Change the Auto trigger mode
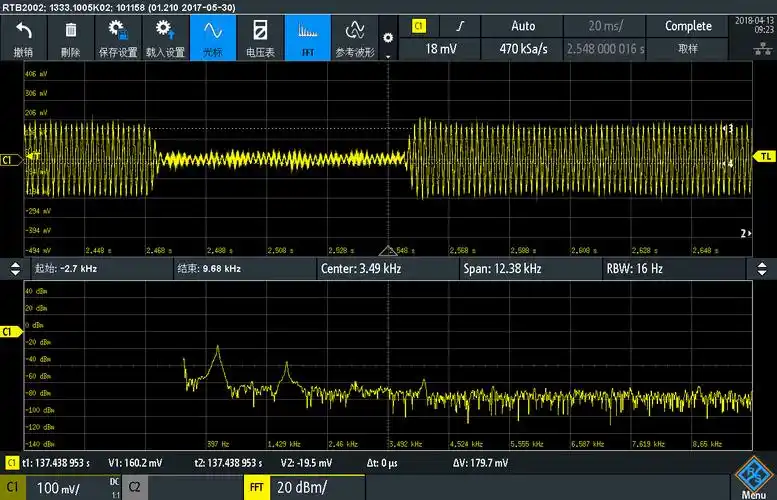Screen dimensions: 777x500 pos(522,26)
